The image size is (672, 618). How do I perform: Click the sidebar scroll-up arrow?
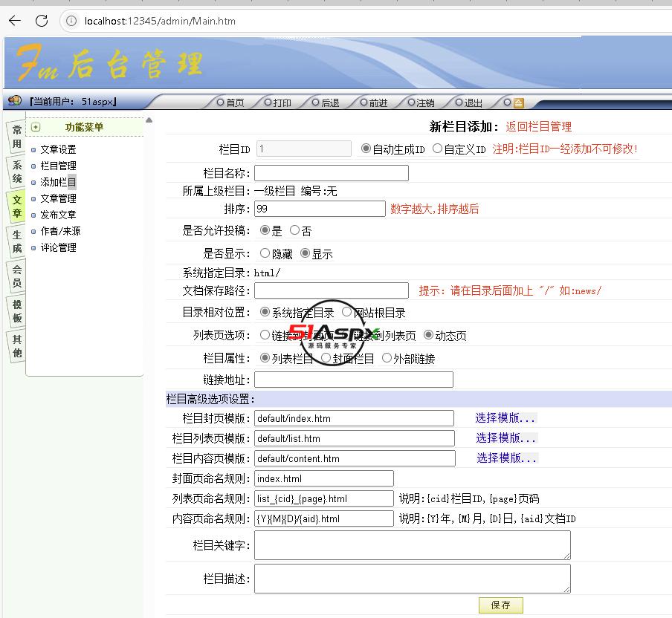coord(149,120)
